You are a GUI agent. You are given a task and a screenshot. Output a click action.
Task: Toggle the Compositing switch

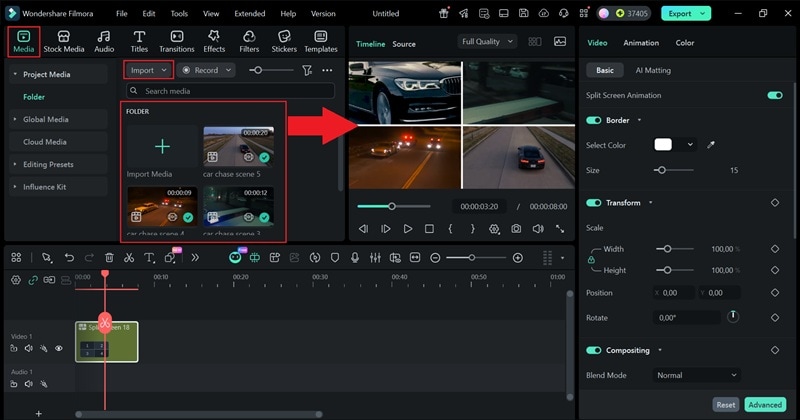pos(593,350)
